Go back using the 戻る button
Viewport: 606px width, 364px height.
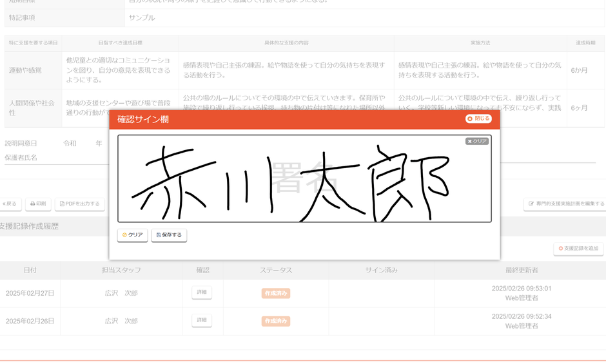click(x=10, y=204)
